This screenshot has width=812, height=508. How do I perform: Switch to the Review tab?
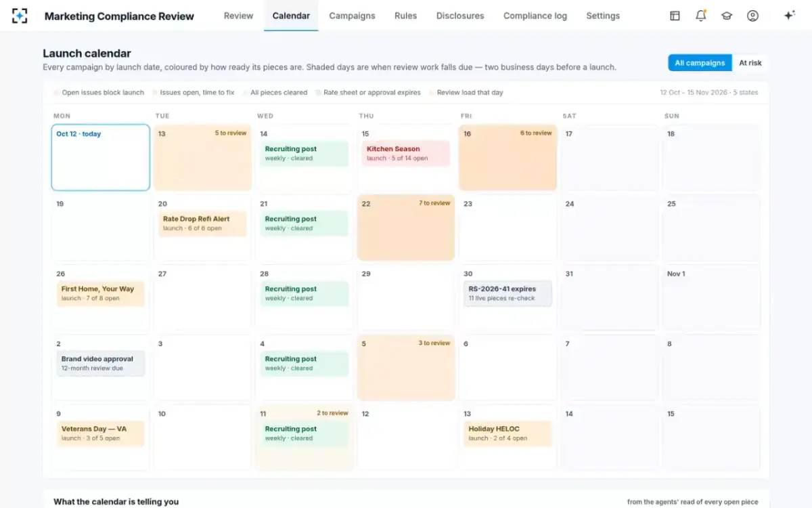pos(238,16)
